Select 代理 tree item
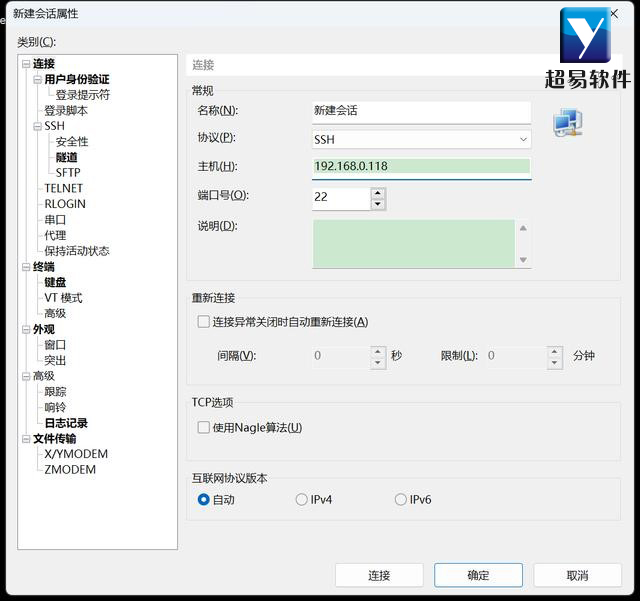The image size is (640, 601). [55, 235]
